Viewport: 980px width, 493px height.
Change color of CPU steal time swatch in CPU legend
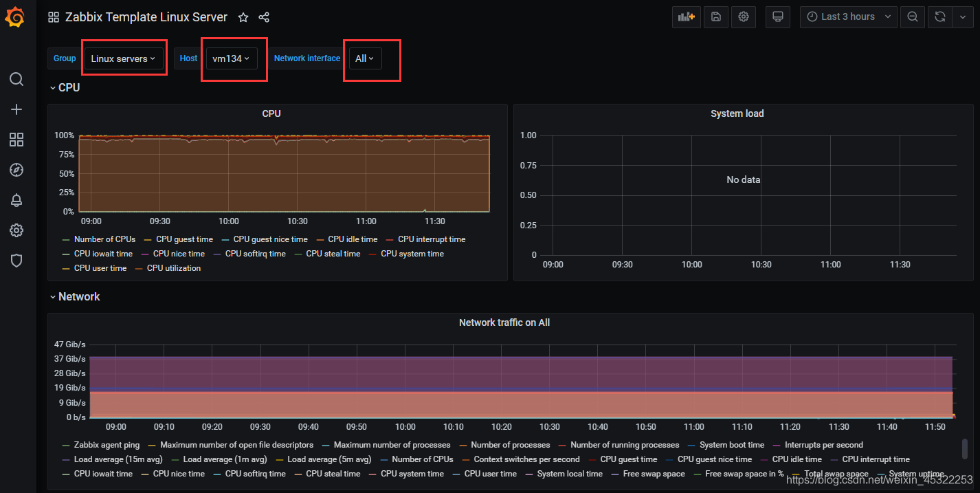tap(298, 254)
